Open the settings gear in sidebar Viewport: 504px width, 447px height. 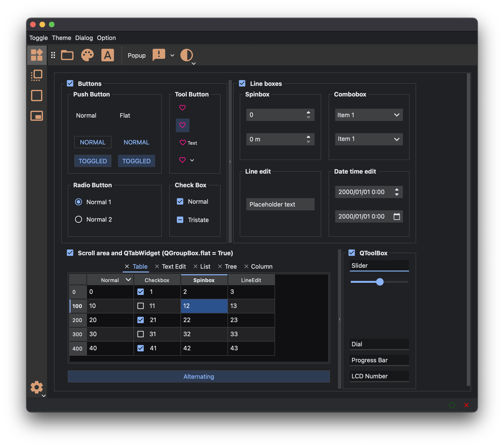[36, 387]
